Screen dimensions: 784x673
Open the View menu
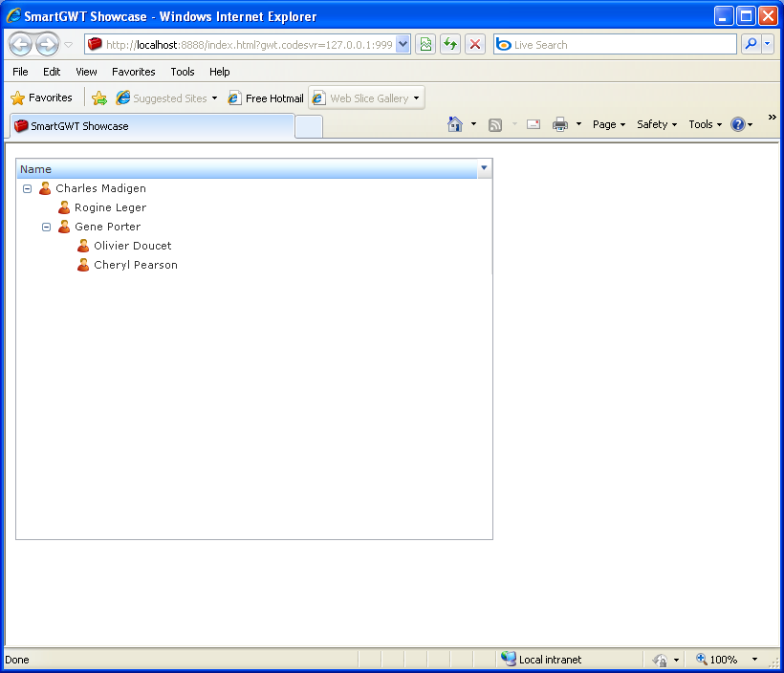[x=86, y=72]
